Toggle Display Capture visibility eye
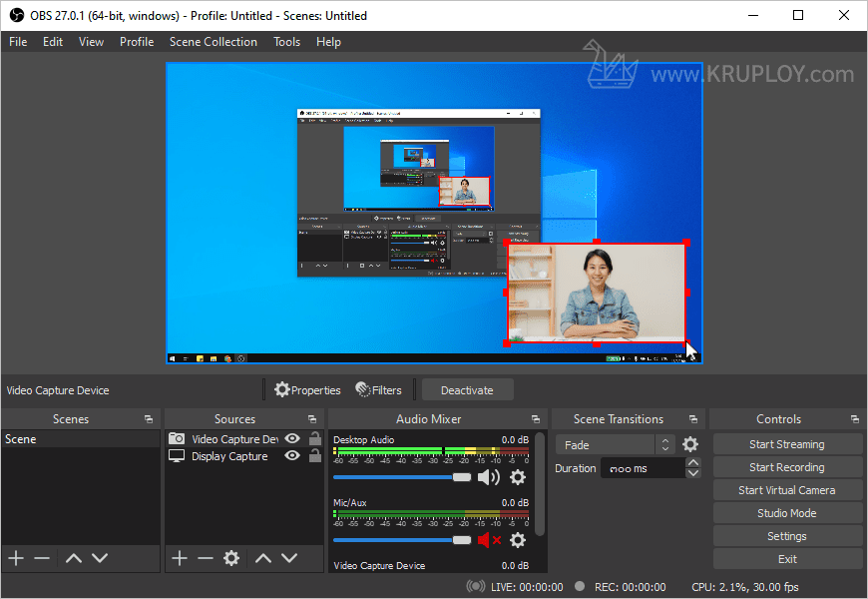 [292, 456]
